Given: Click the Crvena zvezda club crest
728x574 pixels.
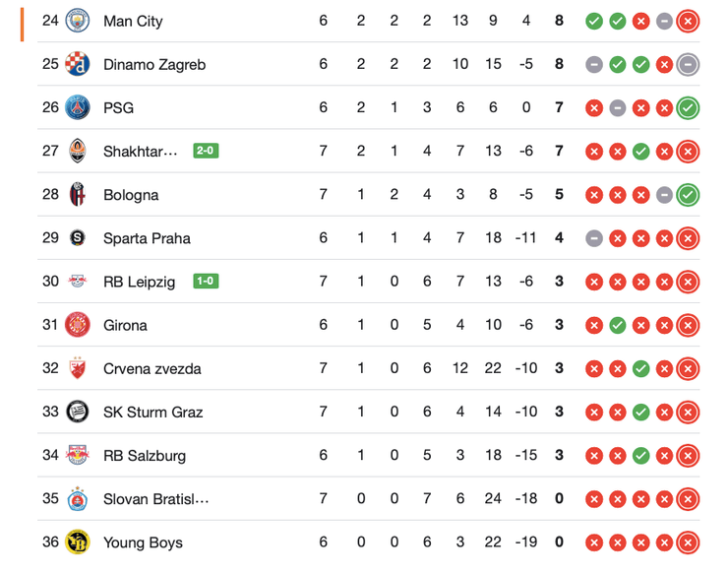Looking at the screenshot, I should pos(78,368).
